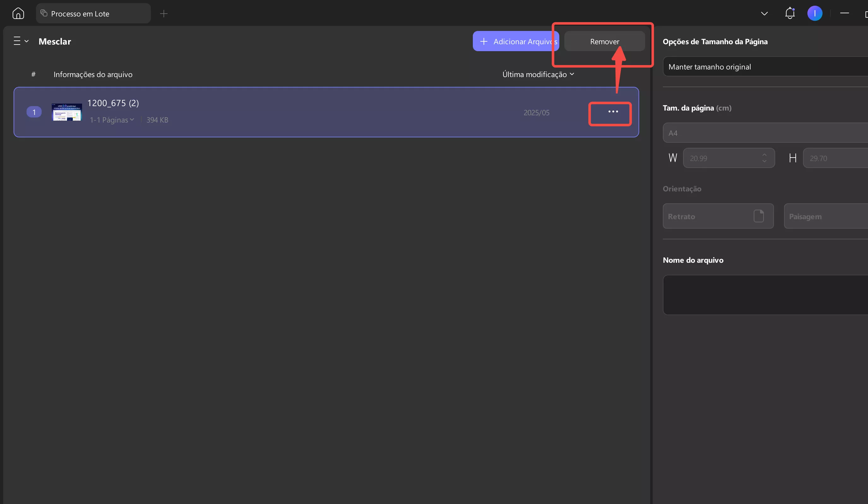Open the notifications bell
The width and height of the screenshot is (868, 504).
[789, 14]
